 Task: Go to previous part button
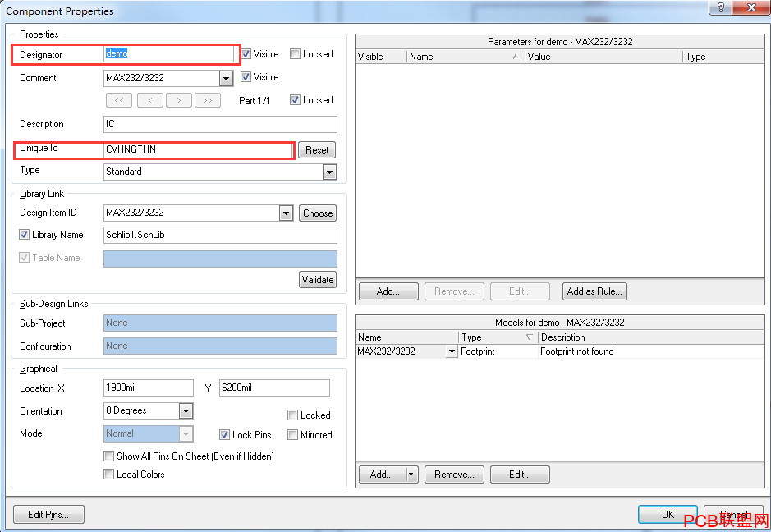150,100
